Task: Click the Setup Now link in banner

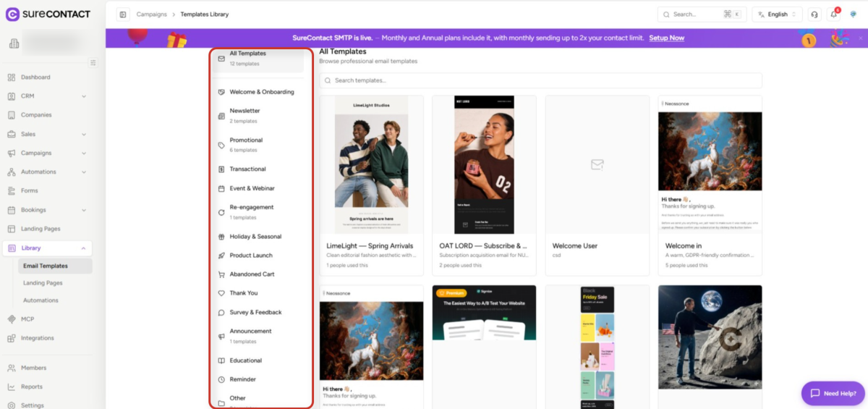Action: coord(666,38)
